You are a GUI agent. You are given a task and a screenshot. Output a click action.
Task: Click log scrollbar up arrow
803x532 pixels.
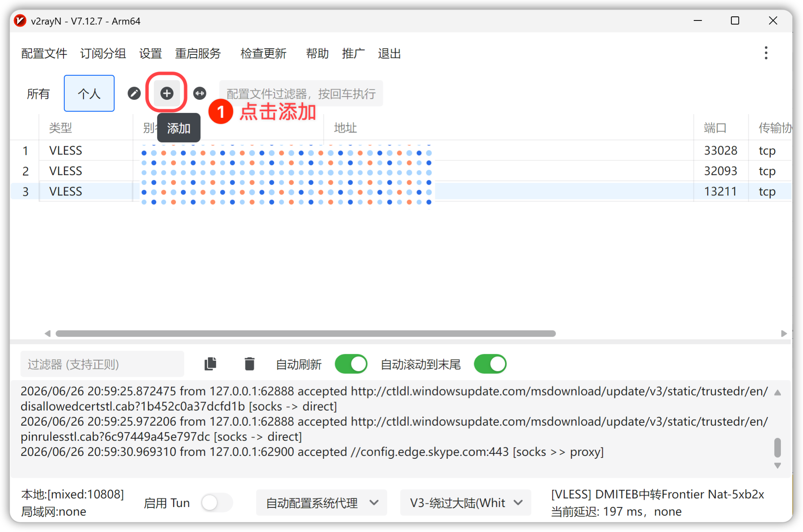(x=777, y=393)
